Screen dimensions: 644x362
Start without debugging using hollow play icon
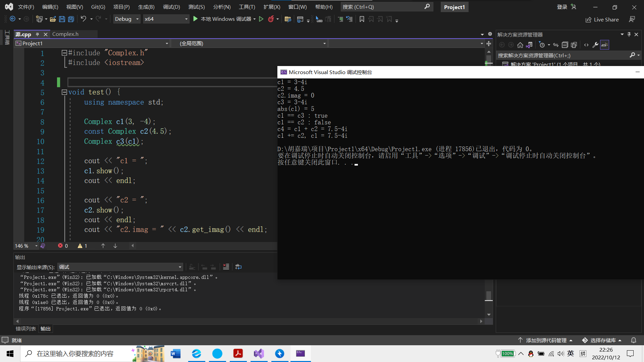(261, 19)
